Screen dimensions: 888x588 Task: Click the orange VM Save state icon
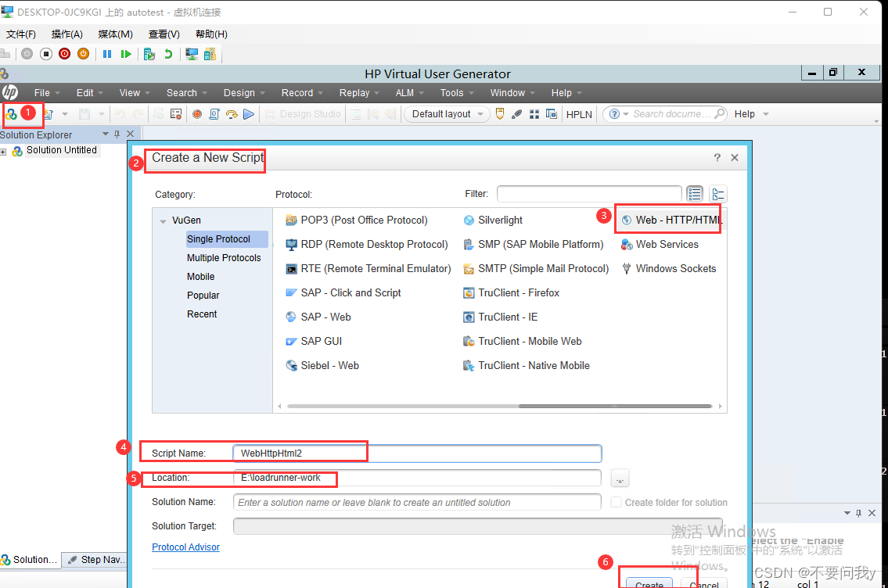(83, 54)
